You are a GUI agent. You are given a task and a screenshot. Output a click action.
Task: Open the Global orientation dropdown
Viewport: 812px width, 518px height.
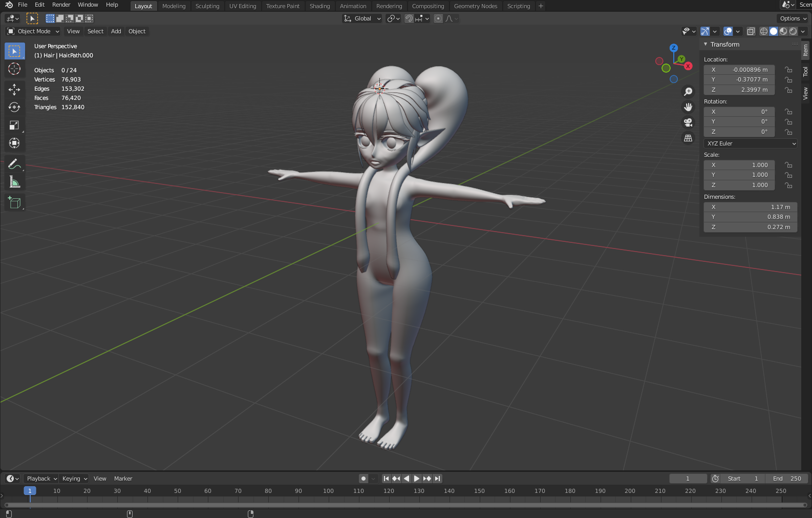(362, 18)
